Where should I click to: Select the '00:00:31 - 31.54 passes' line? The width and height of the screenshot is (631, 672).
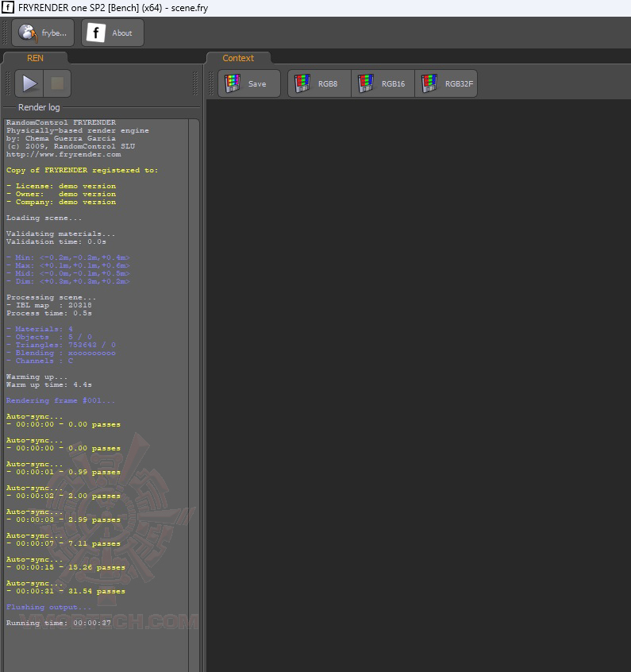[x=66, y=592]
